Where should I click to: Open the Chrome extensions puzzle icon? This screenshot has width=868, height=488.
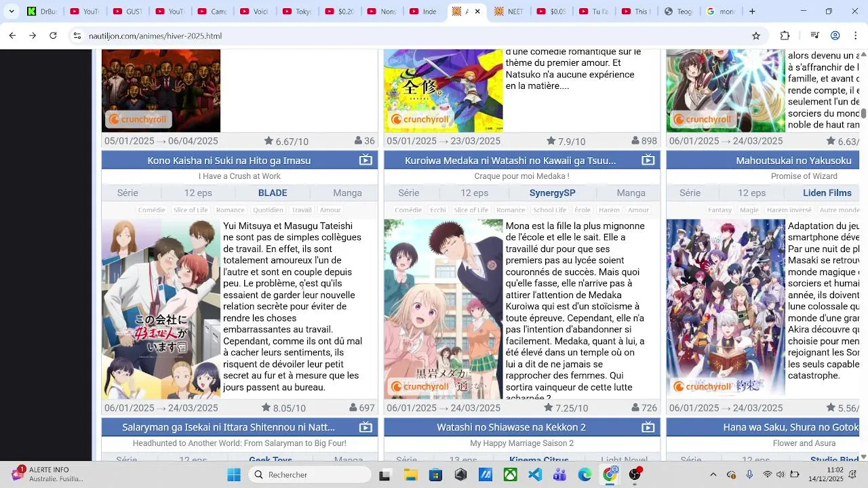coord(785,36)
